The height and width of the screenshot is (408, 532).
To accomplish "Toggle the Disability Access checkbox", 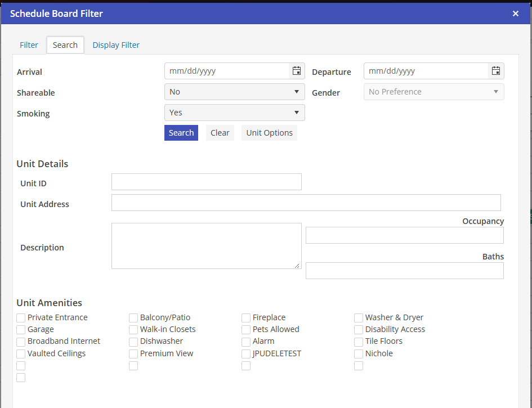I will coord(359,330).
